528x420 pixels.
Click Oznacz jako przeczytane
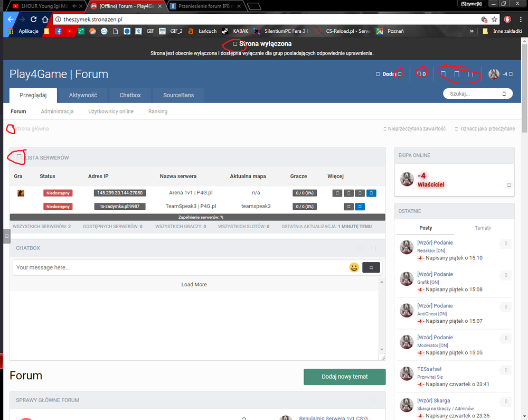pyautogui.click(x=485, y=129)
